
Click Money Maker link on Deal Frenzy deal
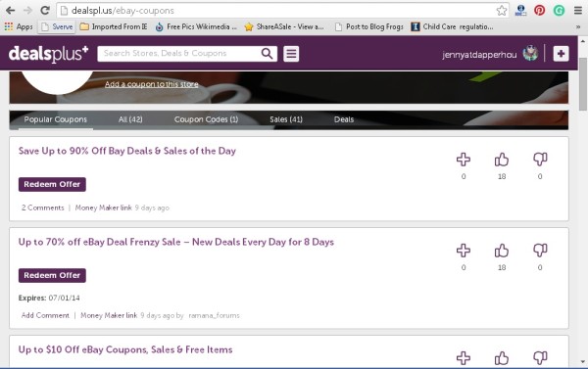click(109, 315)
